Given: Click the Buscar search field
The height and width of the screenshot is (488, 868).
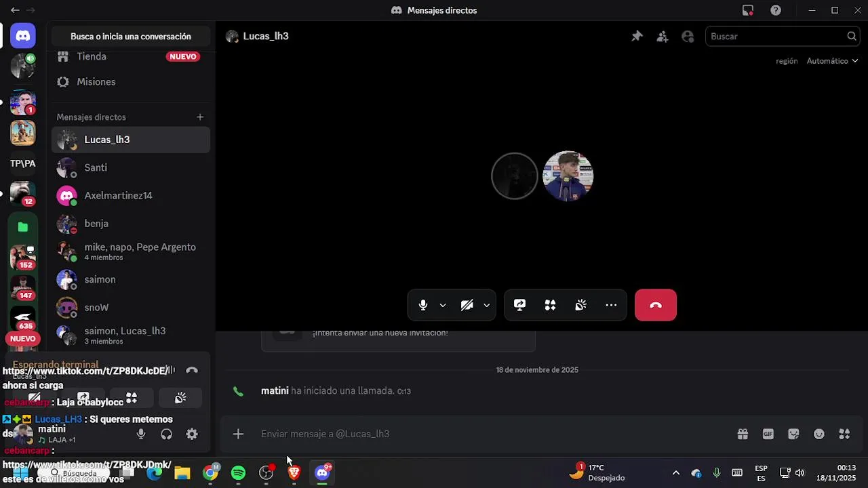Looking at the screenshot, I should coord(783,37).
